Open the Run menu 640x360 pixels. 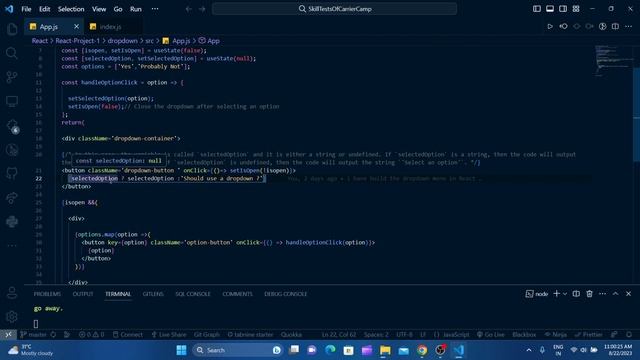pos(136,9)
